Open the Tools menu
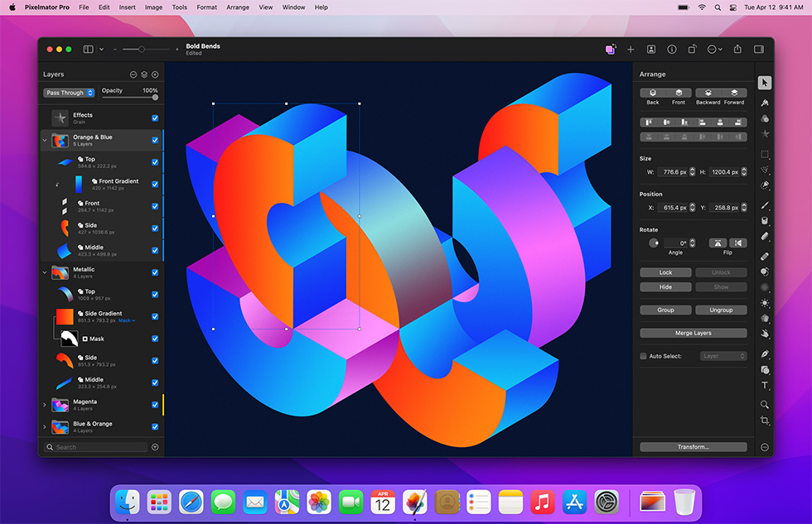 (179, 7)
